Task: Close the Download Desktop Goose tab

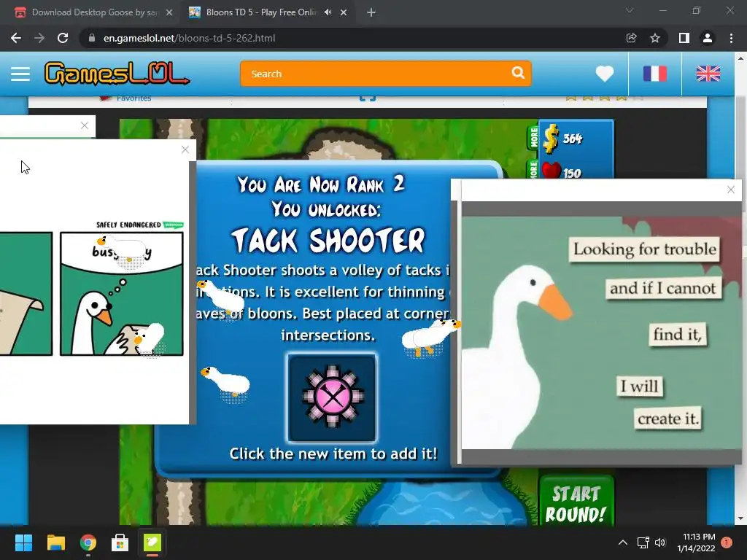Action: [169, 12]
